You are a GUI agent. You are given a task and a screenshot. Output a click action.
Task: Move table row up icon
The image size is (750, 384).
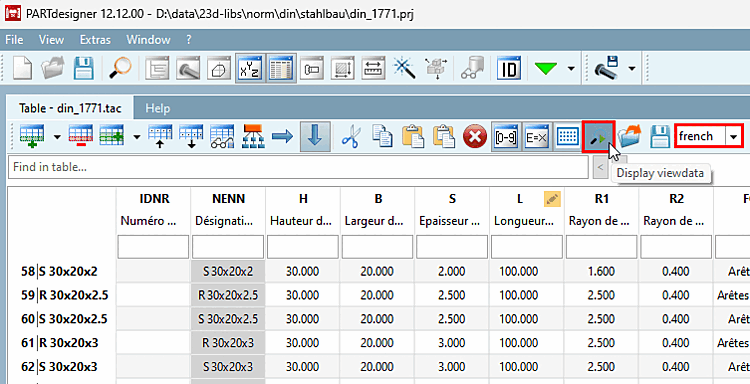click(x=159, y=137)
